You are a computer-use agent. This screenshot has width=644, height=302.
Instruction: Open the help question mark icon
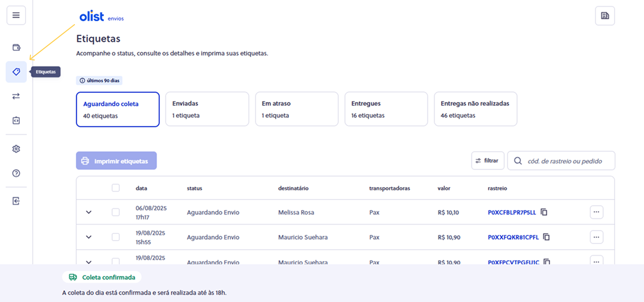click(x=16, y=173)
